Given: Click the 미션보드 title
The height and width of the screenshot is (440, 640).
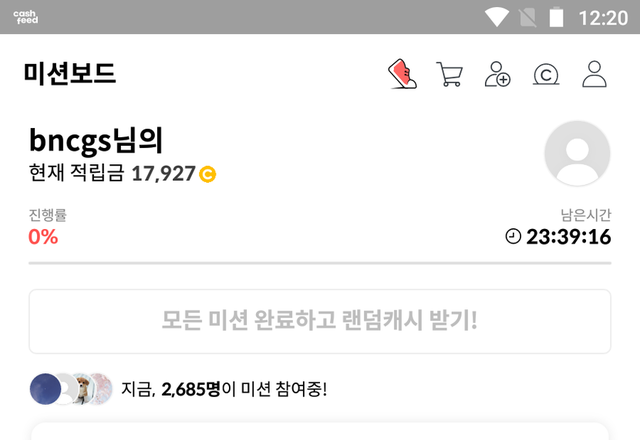Looking at the screenshot, I should pyautogui.click(x=70, y=74).
